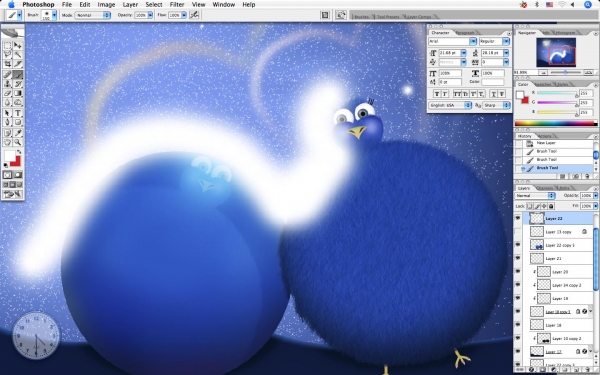This screenshot has width=600, height=375.
Task: Click the red background color swatch in toolbox
Action: (x=15, y=161)
